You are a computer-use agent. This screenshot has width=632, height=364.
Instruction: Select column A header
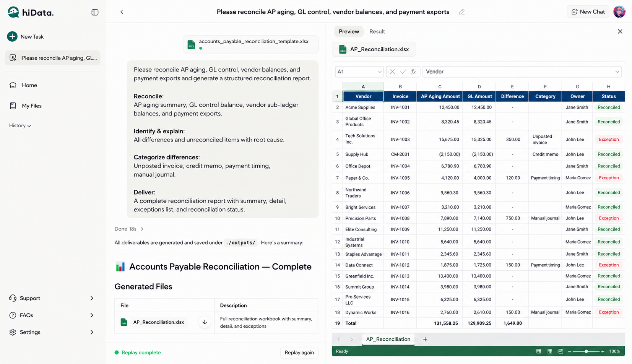pyautogui.click(x=363, y=86)
